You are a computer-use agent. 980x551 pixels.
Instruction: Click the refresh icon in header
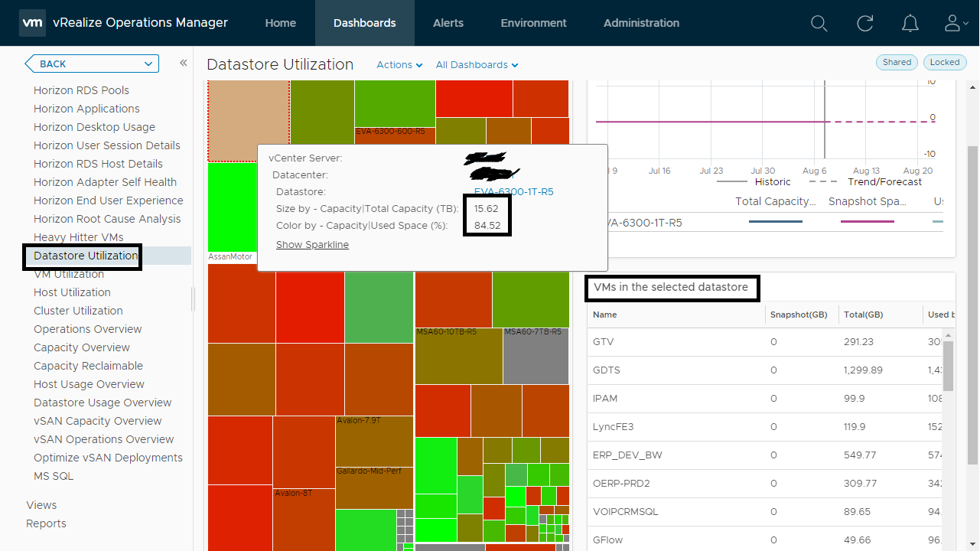[x=865, y=23]
